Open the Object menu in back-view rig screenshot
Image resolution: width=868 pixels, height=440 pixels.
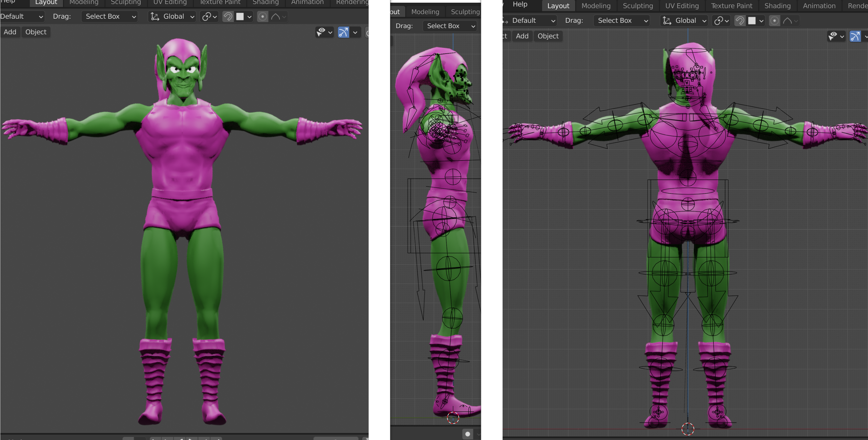coord(548,36)
